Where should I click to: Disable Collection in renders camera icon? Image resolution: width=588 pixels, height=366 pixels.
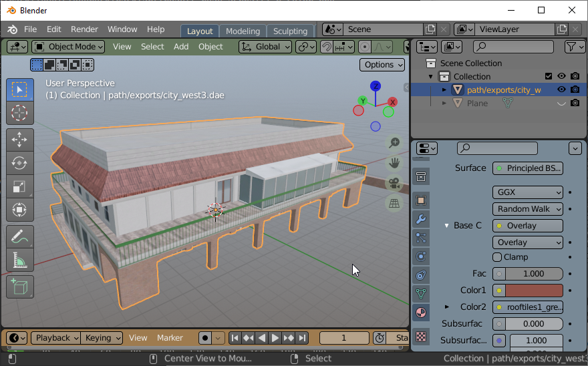pyautogui.click(x=575, y=77)
